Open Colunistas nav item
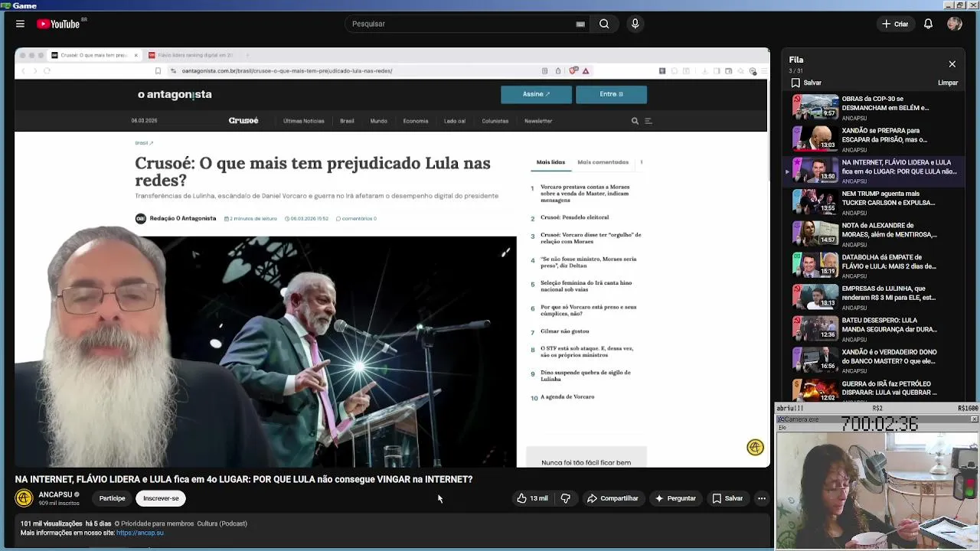Viewport: 980px width, 551px height. pyautogui.click(x=495, y=121)
